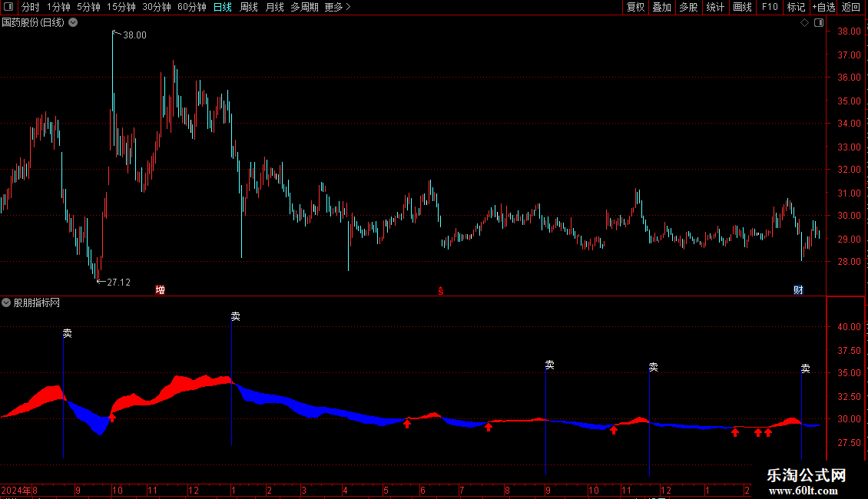
Task: Click the 卖 signal near late November
Action: click(653, 367)
